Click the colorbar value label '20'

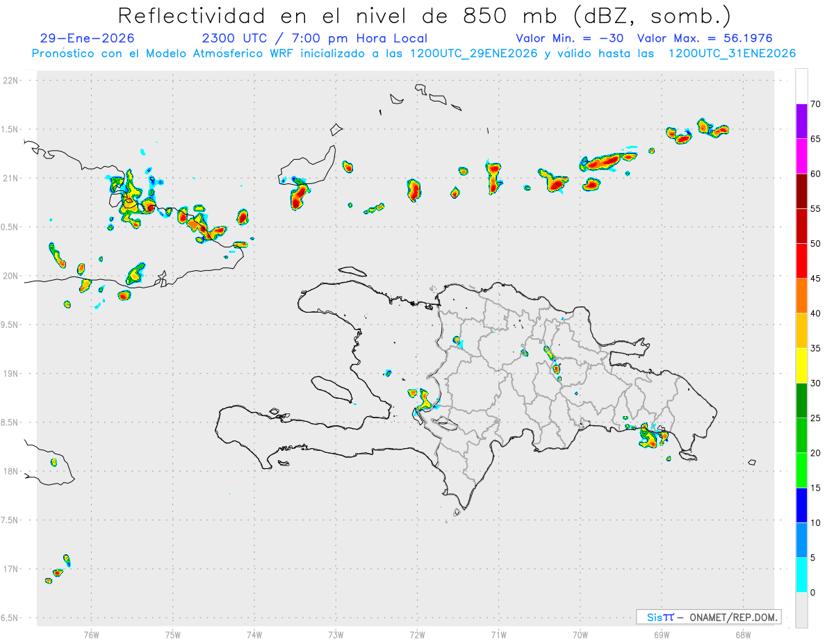815,453
